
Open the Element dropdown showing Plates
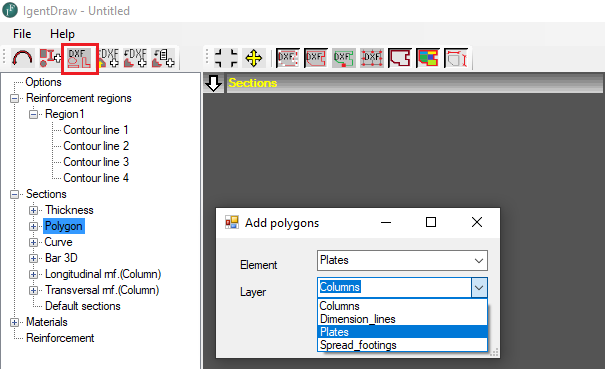click(402, 261)
